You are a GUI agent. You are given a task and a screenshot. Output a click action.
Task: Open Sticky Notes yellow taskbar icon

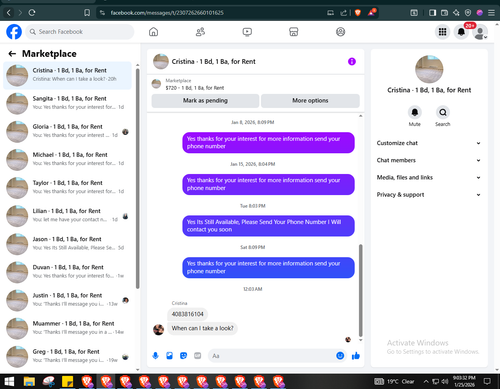[x=68, y=381]
